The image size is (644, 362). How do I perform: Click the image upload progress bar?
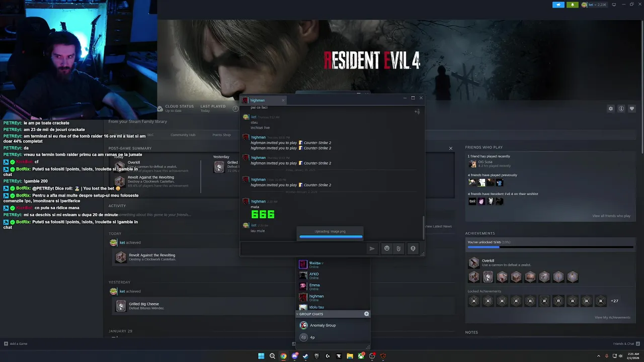click(331, 236)
